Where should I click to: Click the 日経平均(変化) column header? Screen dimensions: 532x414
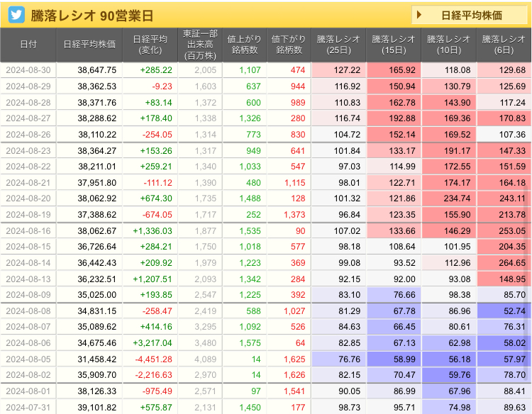coord(150,45)
